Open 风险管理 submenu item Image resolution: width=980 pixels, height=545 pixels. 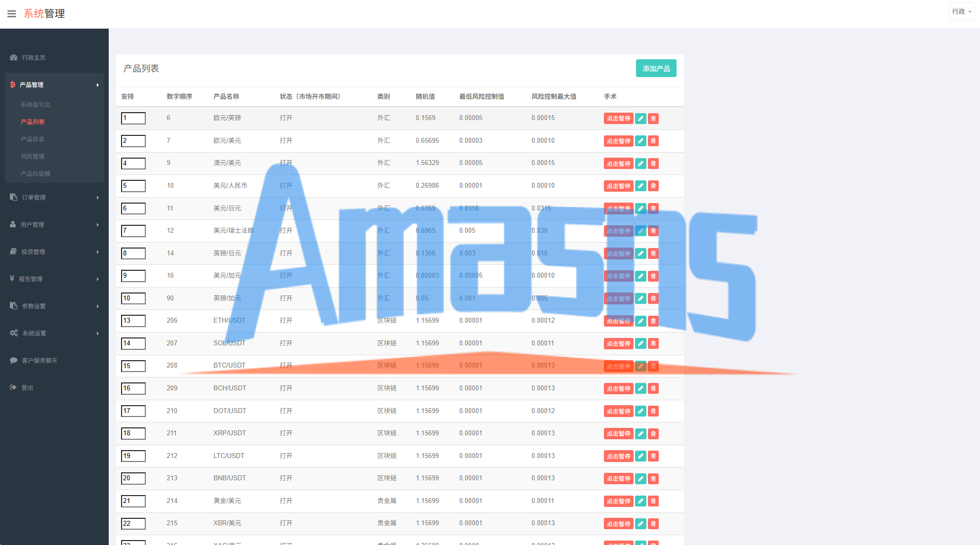(33, 157)
